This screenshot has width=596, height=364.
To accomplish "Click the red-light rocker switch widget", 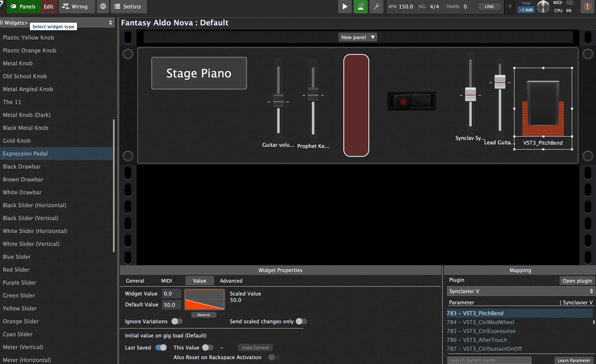I will click(411, 101).
